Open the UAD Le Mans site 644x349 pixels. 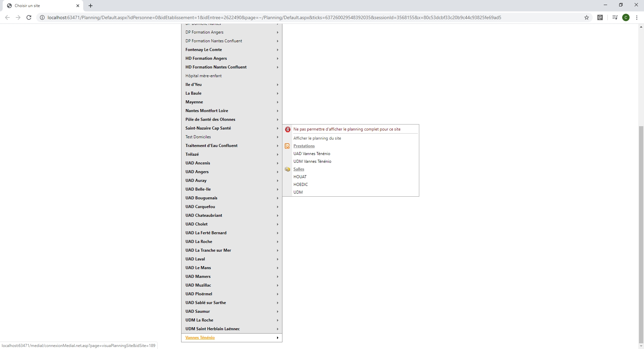point(198,268)
